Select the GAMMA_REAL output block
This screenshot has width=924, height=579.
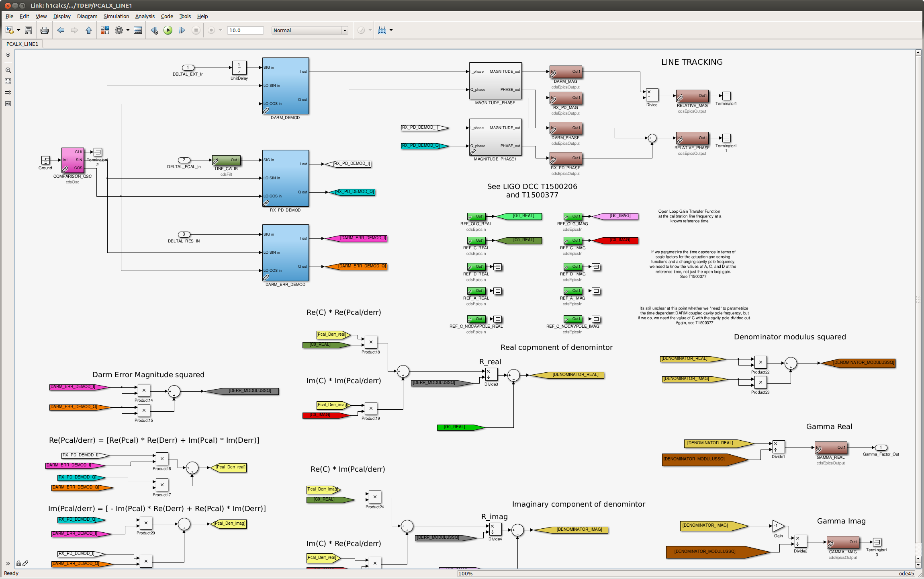coord(830,448)
